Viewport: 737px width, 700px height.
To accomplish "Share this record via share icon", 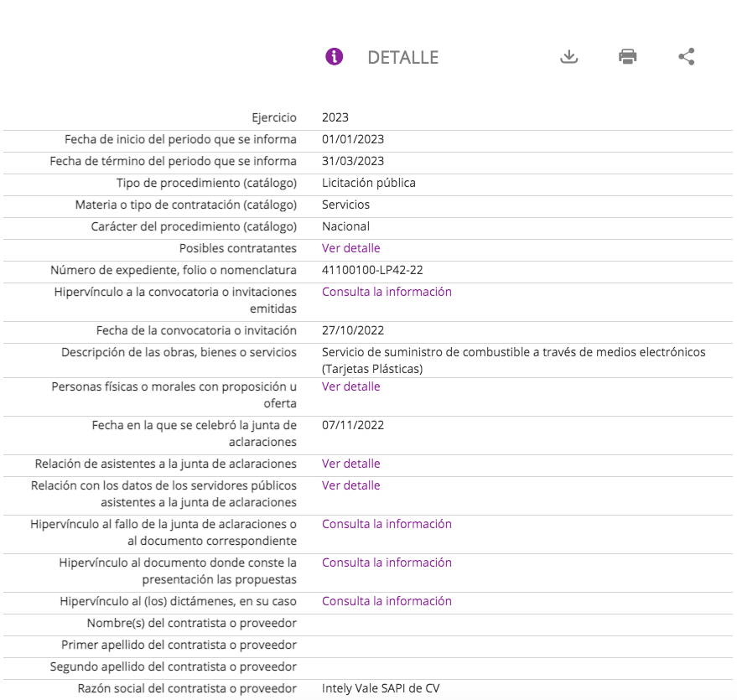I will (687, 57).
